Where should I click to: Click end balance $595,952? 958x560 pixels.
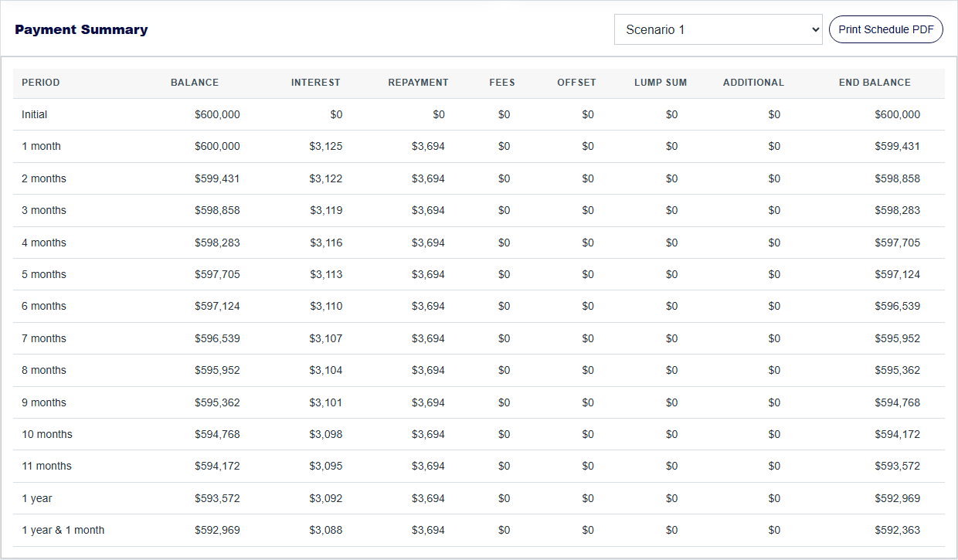(898, 338)
